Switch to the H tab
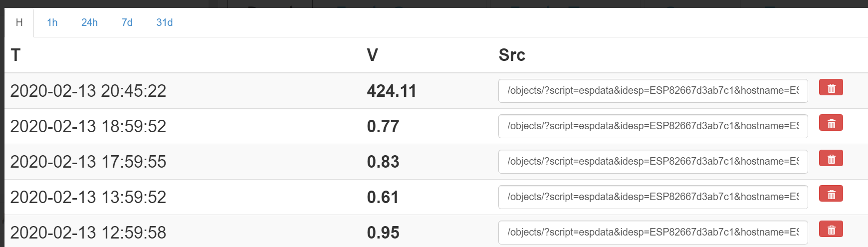The image size is (868, 247). point(19,22)
